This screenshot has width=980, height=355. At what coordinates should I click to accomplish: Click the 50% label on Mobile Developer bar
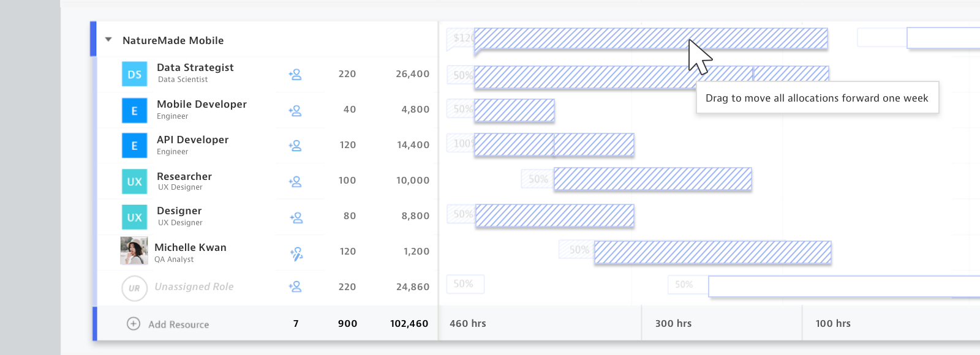coord(462,109)
